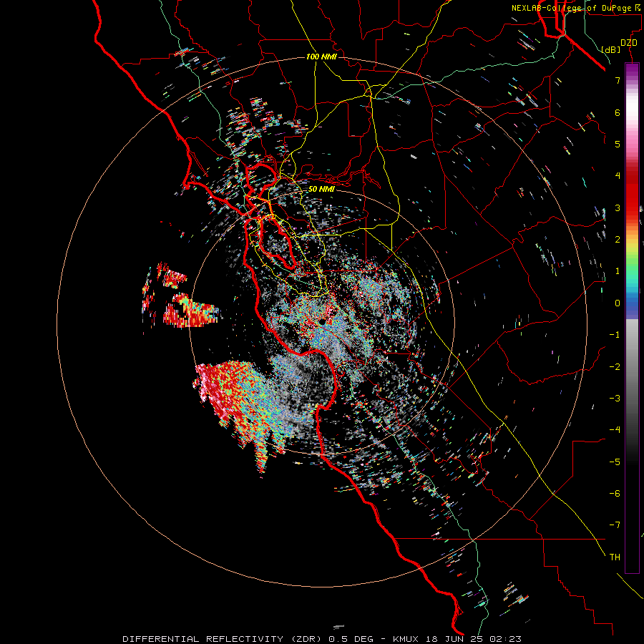Viewport: 644px width, 644px height.
Task: Click the "-2" value on the color scale
Action: (615, 367)
